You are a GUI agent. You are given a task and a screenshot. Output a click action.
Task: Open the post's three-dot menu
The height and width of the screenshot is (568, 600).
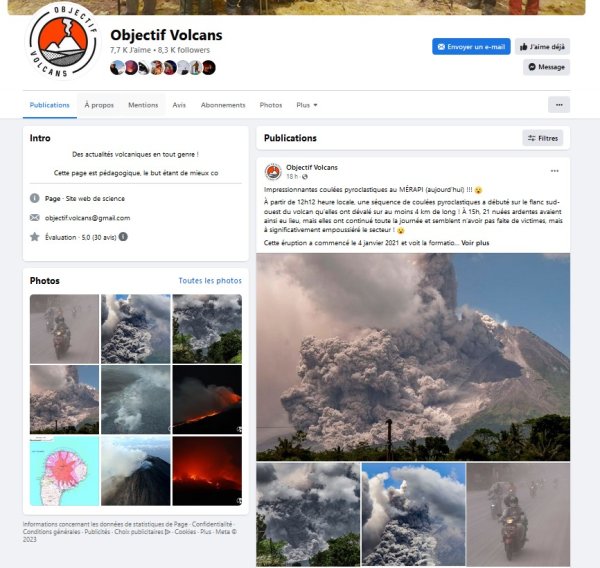tap(554, 171)
